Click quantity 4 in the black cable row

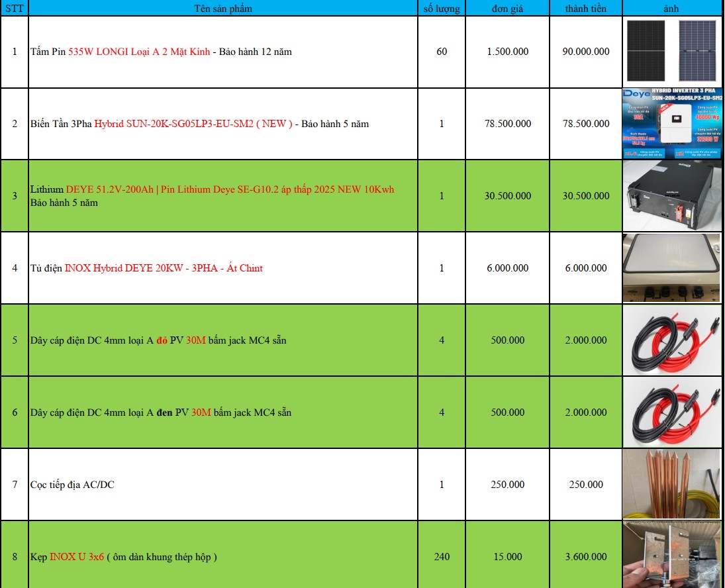coord(442,413)
